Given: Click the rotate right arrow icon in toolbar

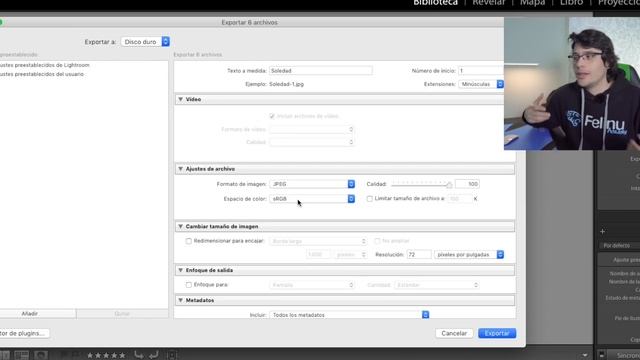Looking at the screenshot, I should tap(153, 355).
